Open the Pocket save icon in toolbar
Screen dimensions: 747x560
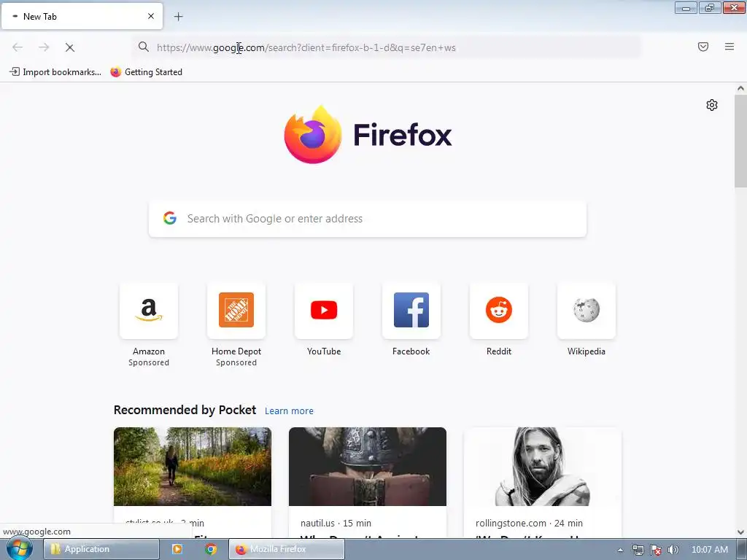pos(703,47)
